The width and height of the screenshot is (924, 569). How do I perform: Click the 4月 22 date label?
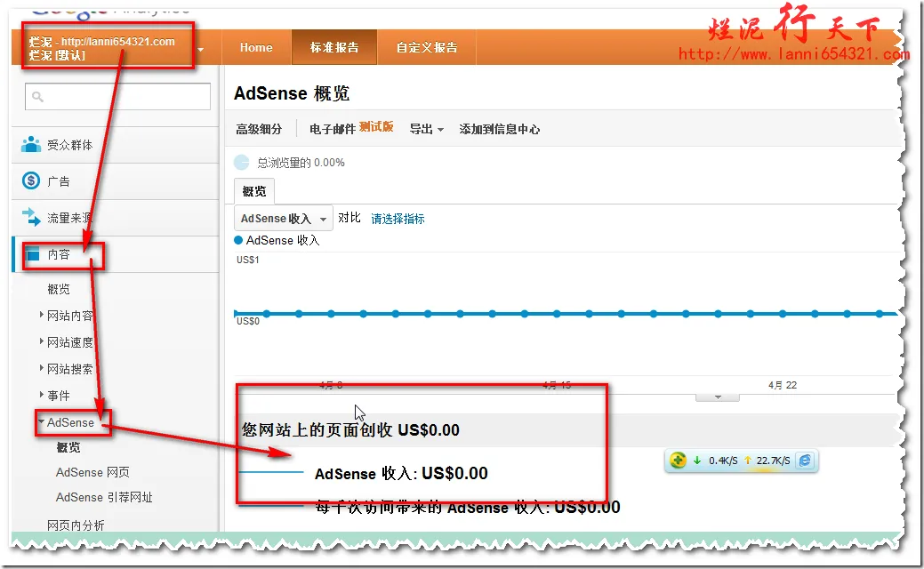click(x=783, y=385)
